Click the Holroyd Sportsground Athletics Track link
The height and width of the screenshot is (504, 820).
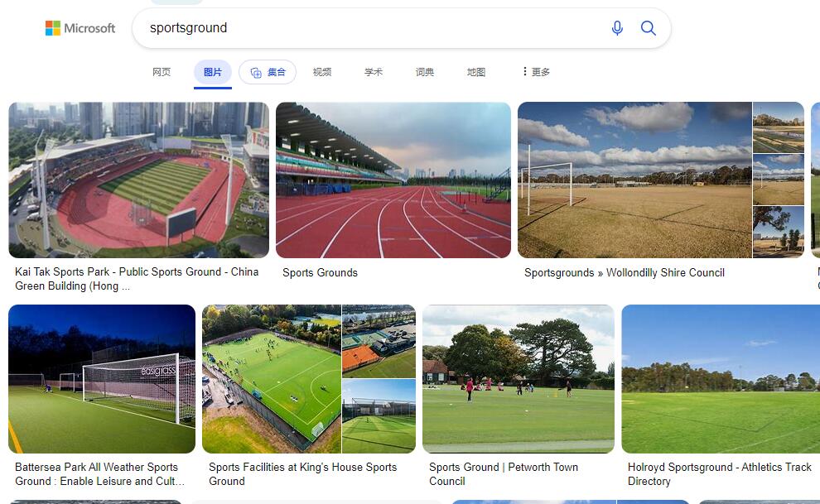click(720, 474)
